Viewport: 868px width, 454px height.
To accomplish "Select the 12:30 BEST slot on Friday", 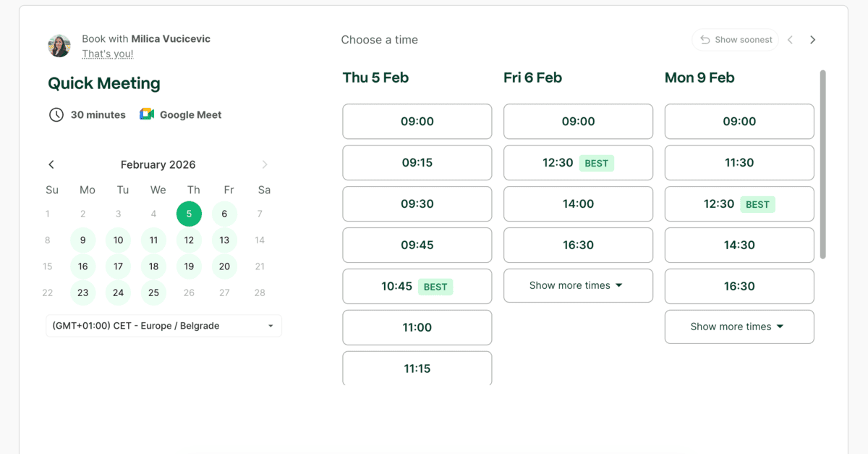I will pyautogui.click(x=578, y=162).
